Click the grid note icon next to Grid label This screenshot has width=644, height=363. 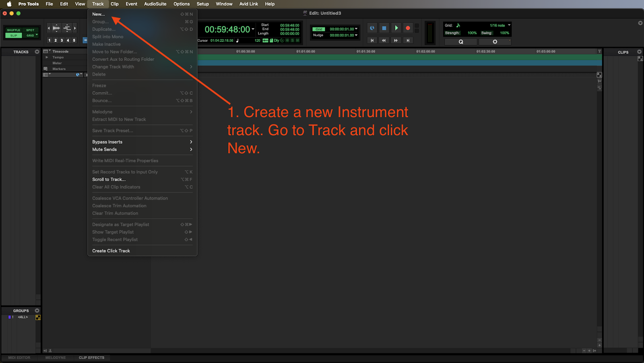(x=458, y=25)
